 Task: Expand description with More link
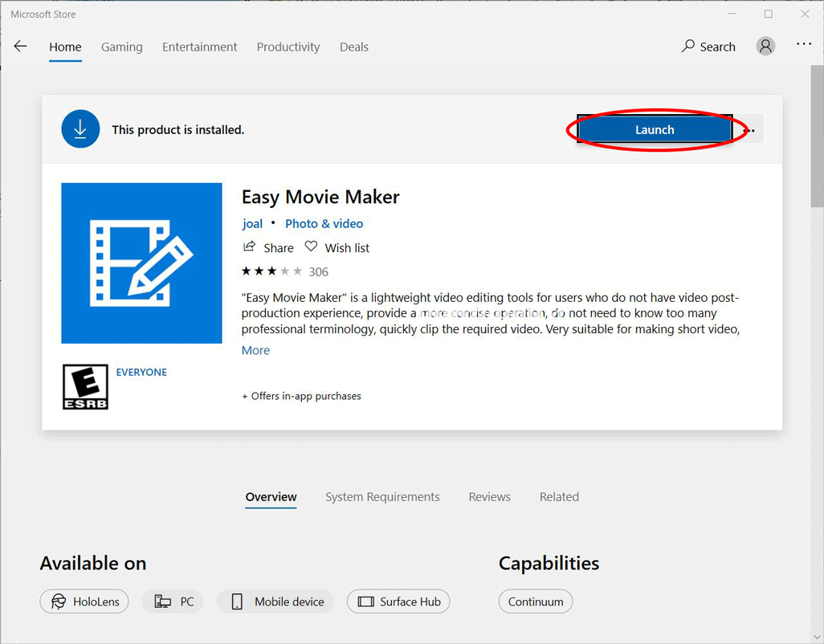point(255,350)
